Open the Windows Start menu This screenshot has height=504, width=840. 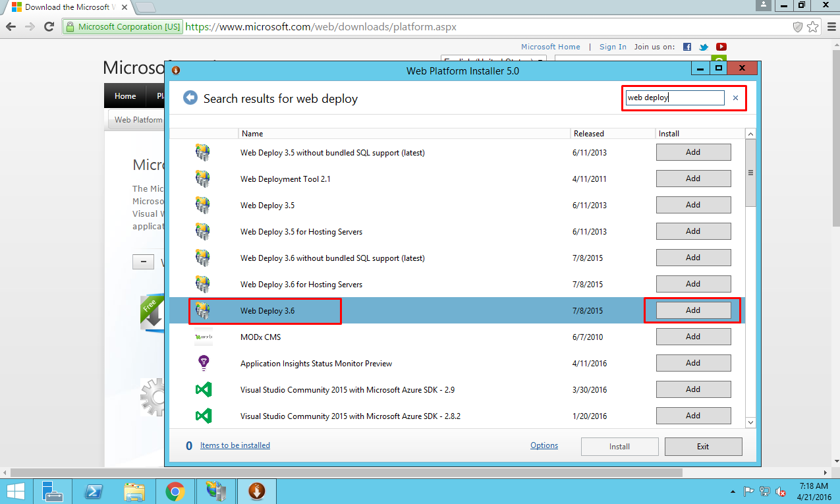(16, 491)
